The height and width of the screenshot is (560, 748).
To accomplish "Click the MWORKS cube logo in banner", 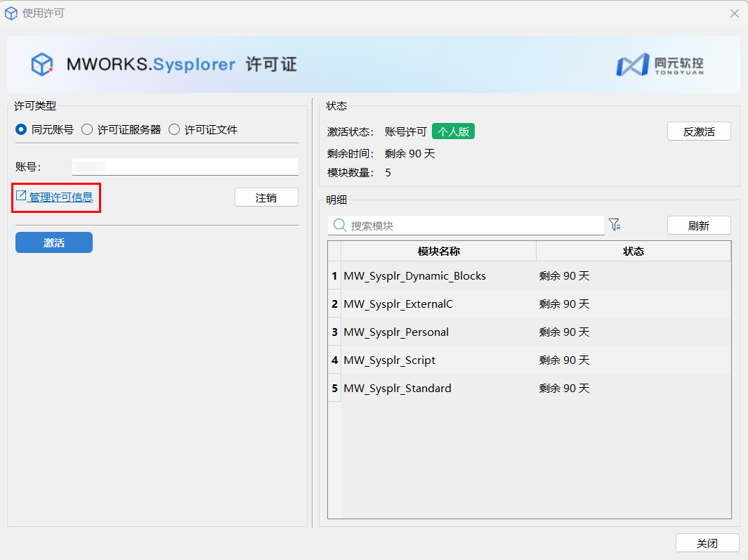I will (x=42, y=65).
